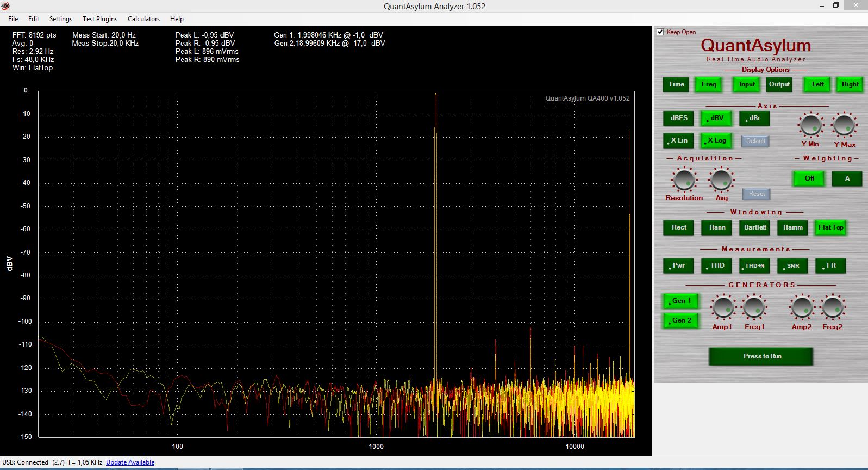Viewport: 868px width, 470px height.
Task: Click the 'FFT: 8192 pts' readout
Action: [34, 35]
